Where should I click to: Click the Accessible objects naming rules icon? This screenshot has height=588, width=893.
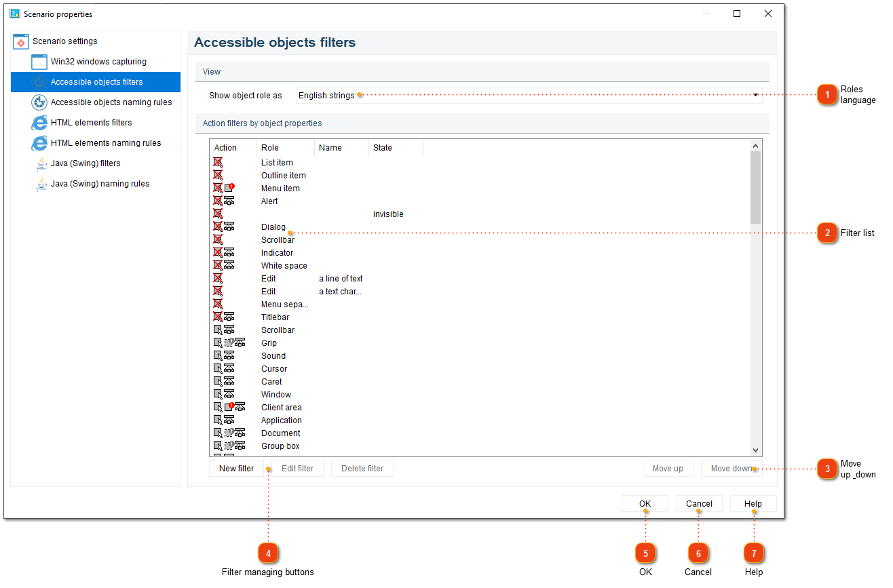(39, 102)
